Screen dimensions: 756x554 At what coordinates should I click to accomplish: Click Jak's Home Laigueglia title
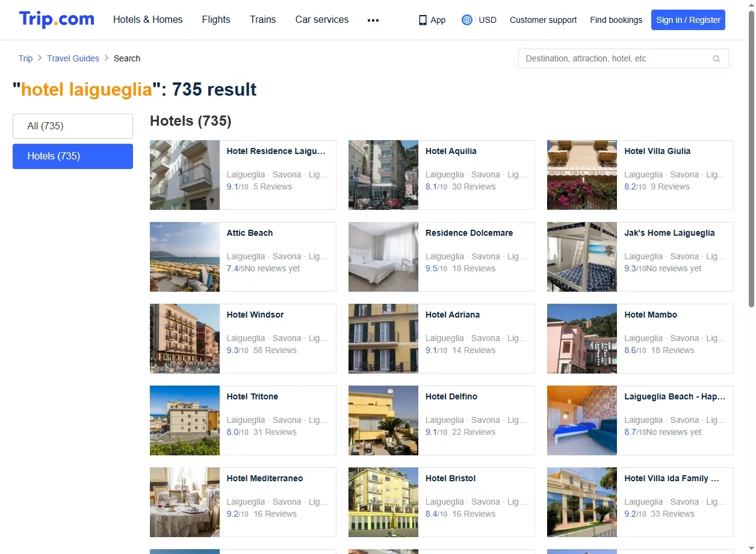pyautogui.click(x=669, y=233)
